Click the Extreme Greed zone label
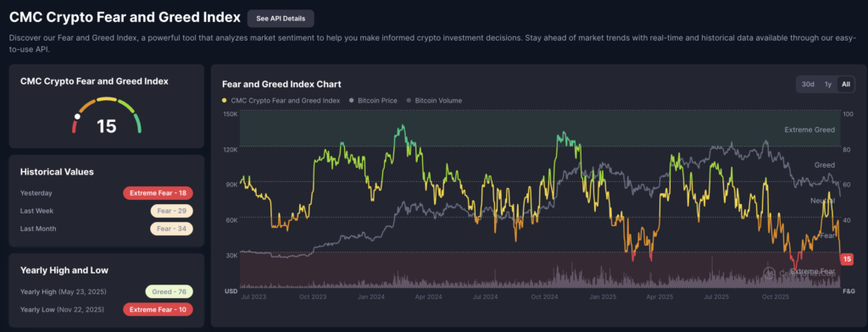Screen dimensions: 868x332 tap(810, 130)
